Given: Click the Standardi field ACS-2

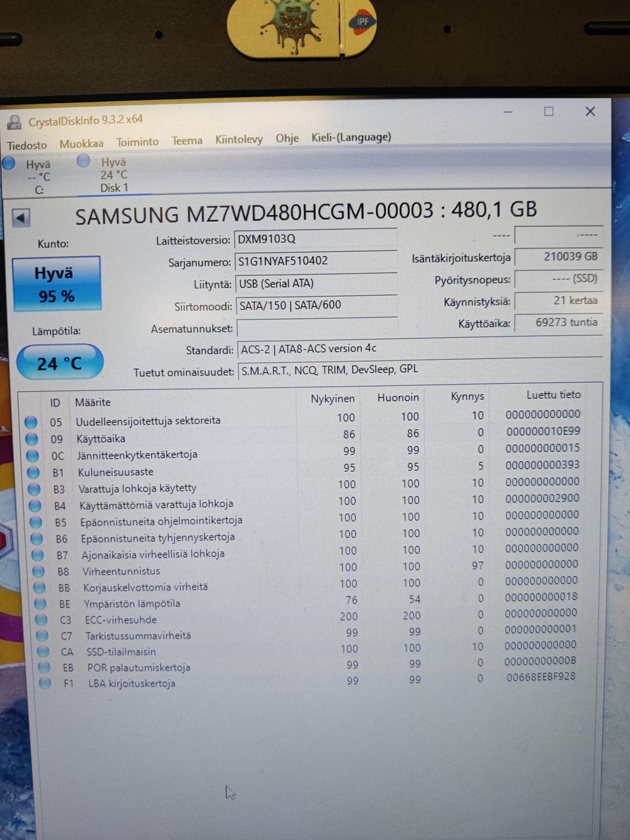Looking at the screenshot, I should 420,348.
